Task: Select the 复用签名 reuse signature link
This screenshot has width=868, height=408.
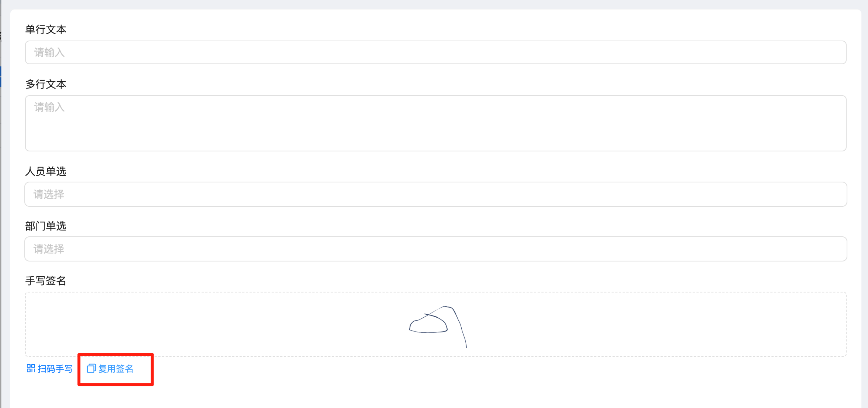Action: pos(110,369)
